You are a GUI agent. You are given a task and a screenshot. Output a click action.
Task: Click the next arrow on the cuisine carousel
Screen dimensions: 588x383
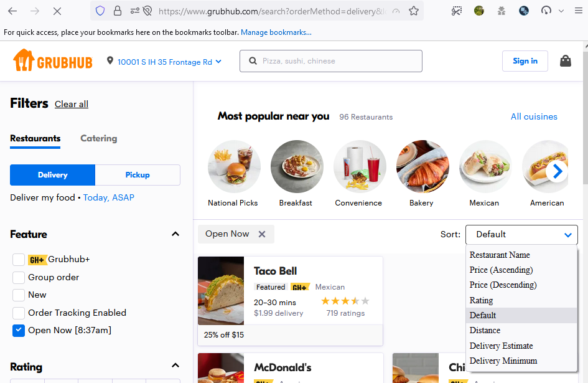[x=557, y=170]
